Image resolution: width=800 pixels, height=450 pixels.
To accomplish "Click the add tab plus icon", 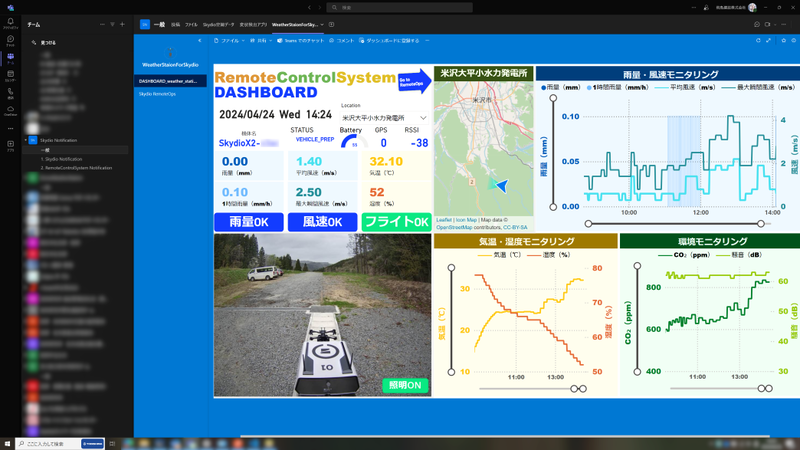I will 332,24.
